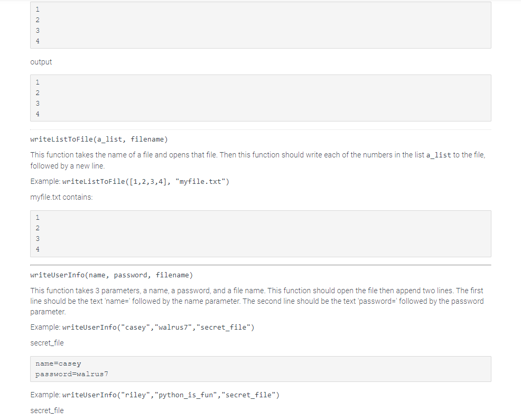Click the writeListToFile(a_list, filename) function heading
Screen dimensions: 521x420
(99, 139)
